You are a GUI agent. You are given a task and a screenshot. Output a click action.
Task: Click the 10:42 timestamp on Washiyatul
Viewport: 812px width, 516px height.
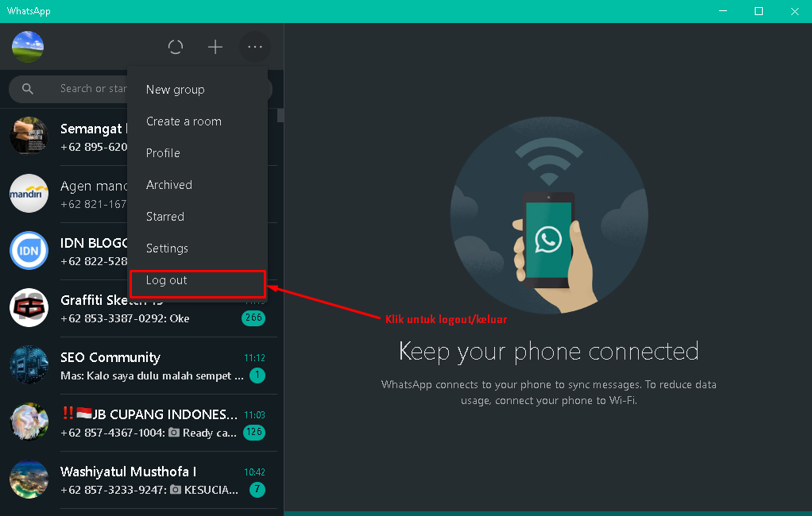click(x=254, y=472)
